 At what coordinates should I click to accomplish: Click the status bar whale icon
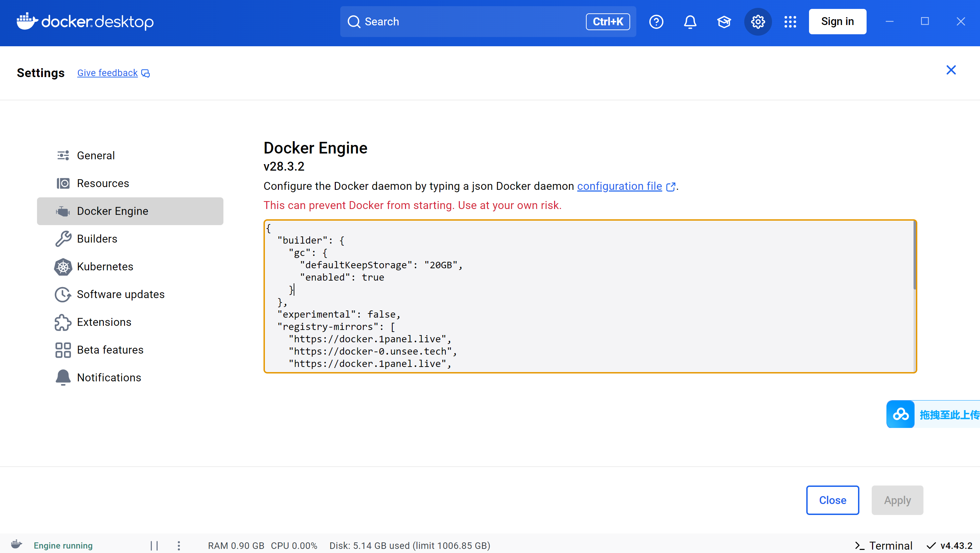[16, 544]
